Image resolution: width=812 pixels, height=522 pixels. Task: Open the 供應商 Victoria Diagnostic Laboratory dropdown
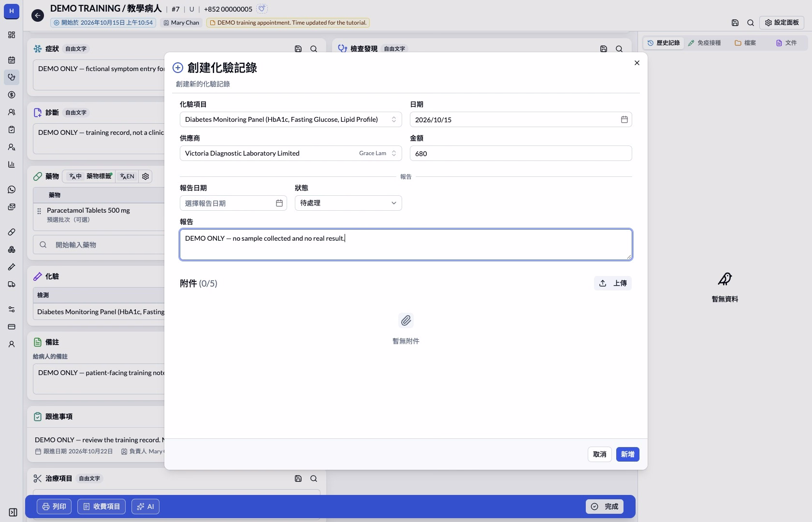pyautogui.click(x=290, y=153)
